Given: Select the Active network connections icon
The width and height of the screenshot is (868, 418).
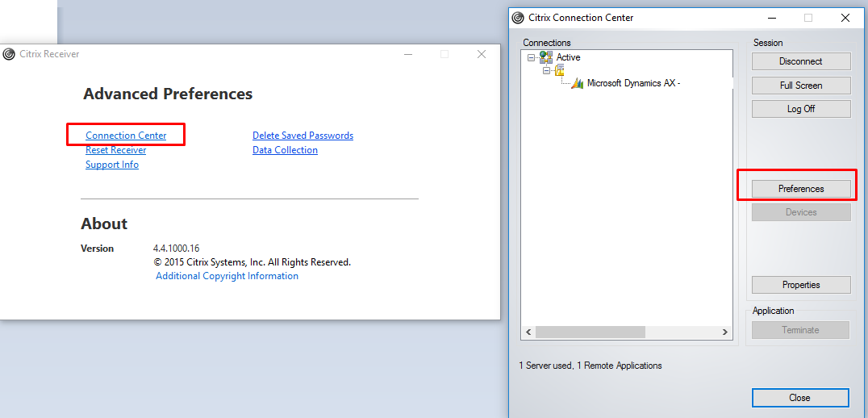Looking at the screenshot, I should tap(546, 56).
